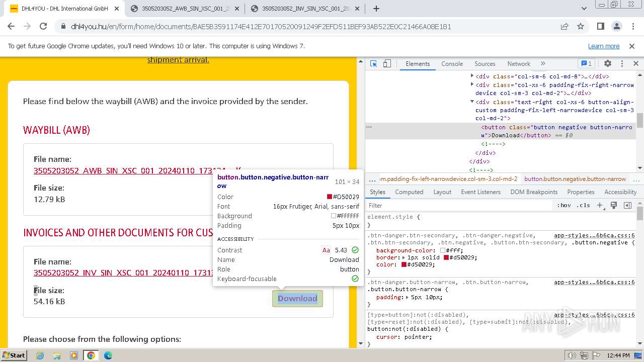Share this page icon in address bar
Viewport: 644px width, 362px height.
[x=565, y=27]
